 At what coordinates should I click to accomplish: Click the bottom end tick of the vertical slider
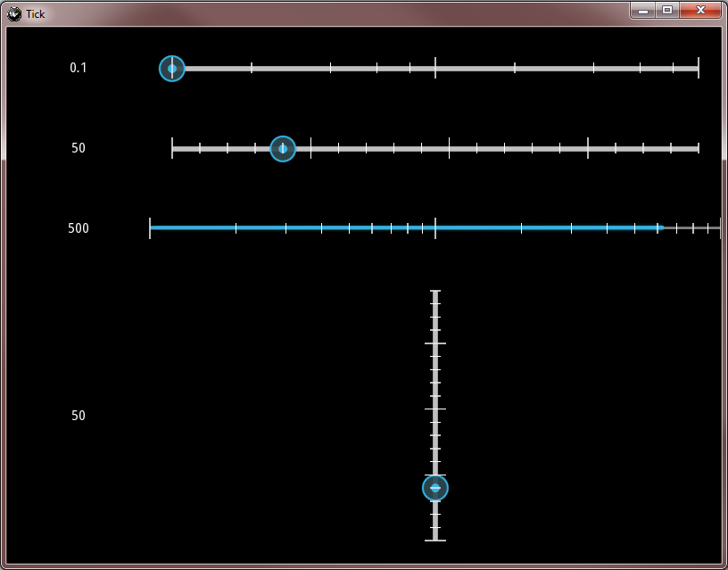pos(435,541)
